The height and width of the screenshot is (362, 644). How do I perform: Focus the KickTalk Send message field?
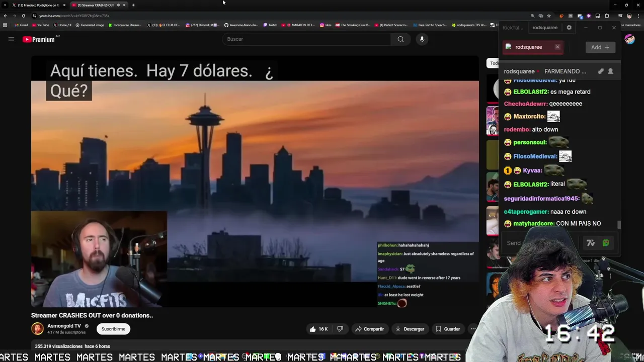541,243
